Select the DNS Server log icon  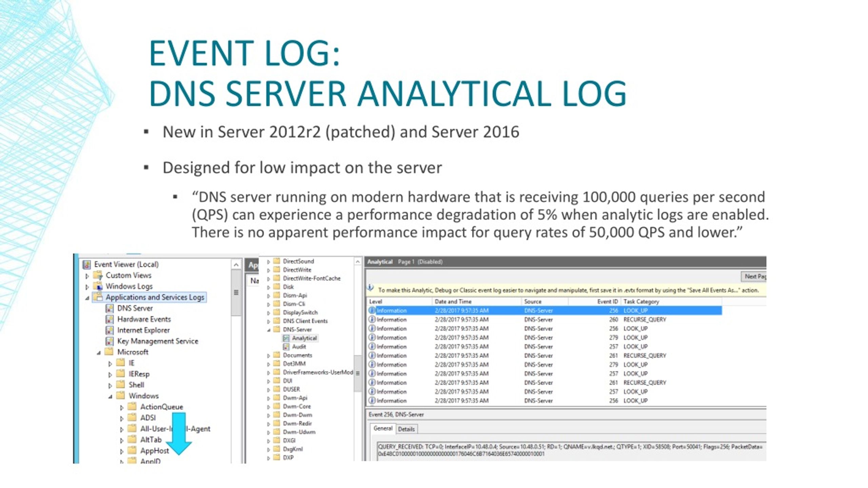(x=110, y=308)
